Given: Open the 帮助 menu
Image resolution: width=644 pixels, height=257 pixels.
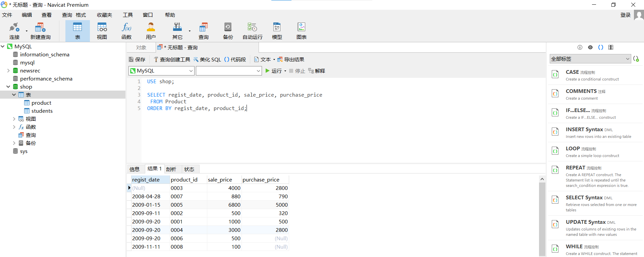Looking at the screenshot, I should pyautogui.click(x=170, y=15).
